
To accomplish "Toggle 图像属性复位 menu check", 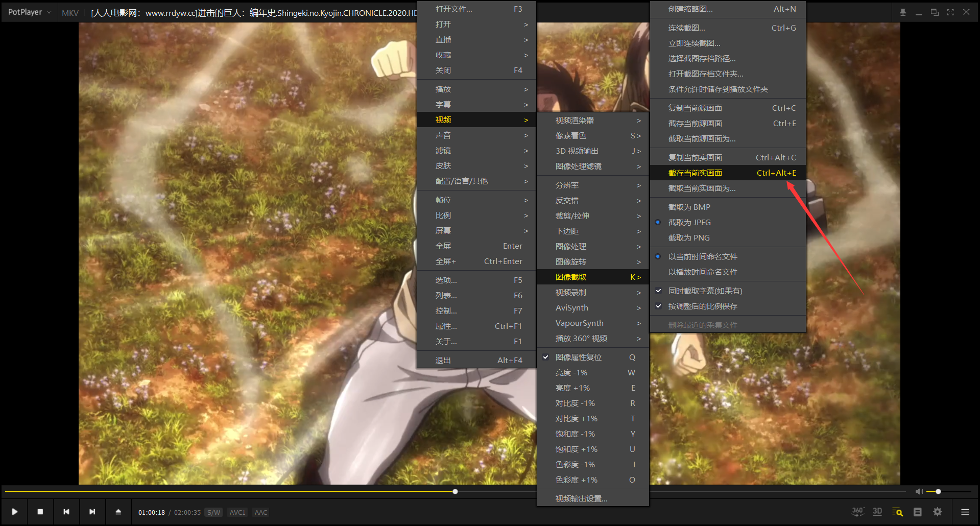I will (x=593, y=357).
